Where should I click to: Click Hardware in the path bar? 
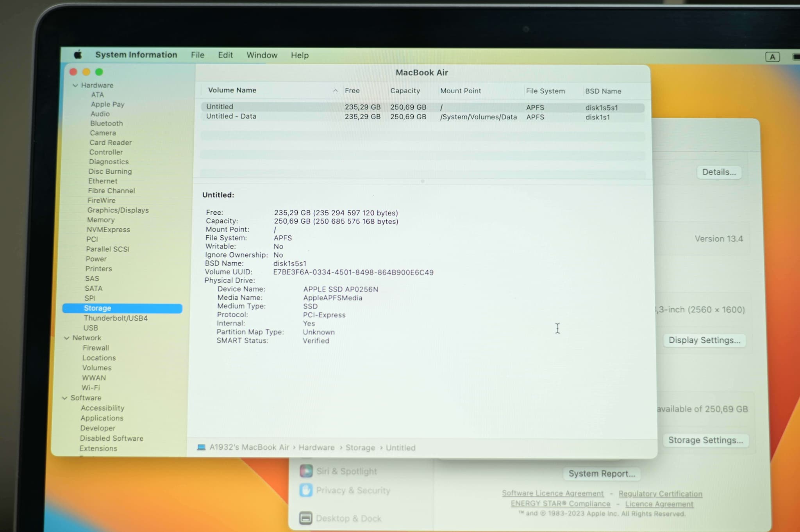(316, 447)
